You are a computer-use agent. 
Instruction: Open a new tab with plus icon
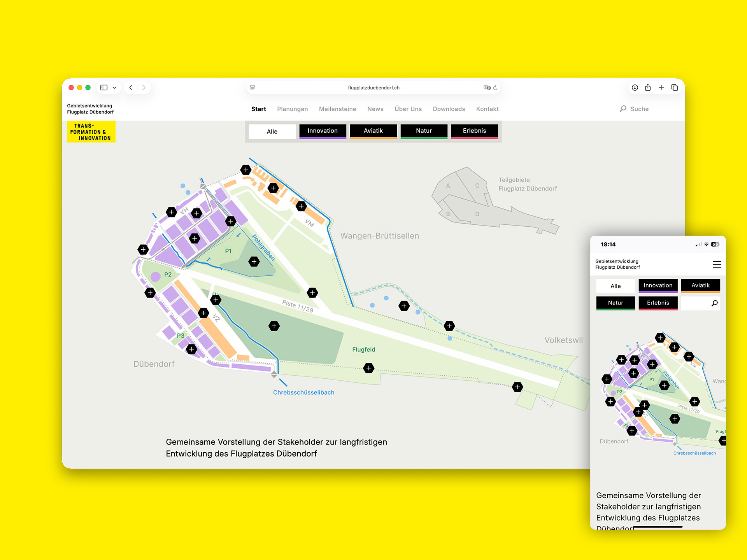661,87
